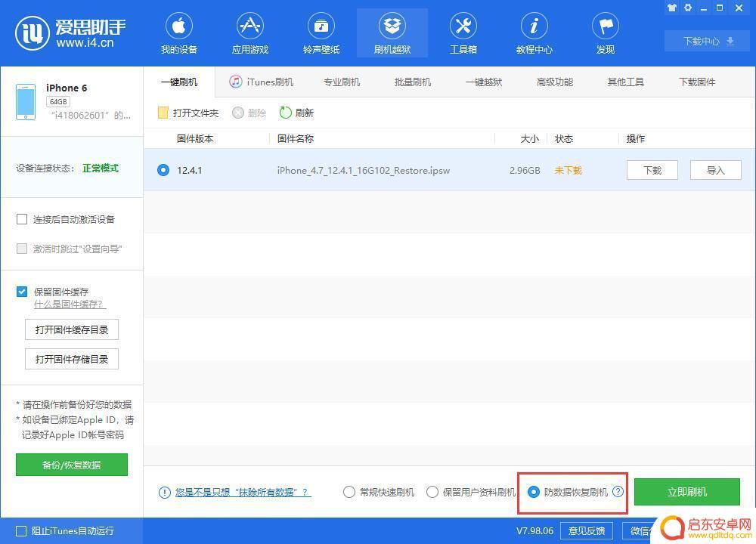
Task: Click 固件版本 column header
Action: tap(195, 139)
